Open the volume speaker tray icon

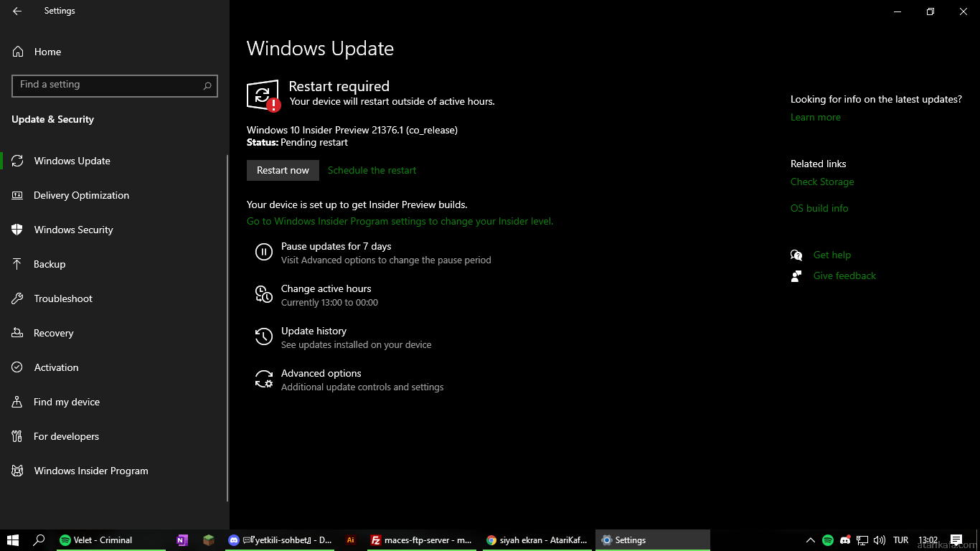pyautogui.click(x=880, y=540)
